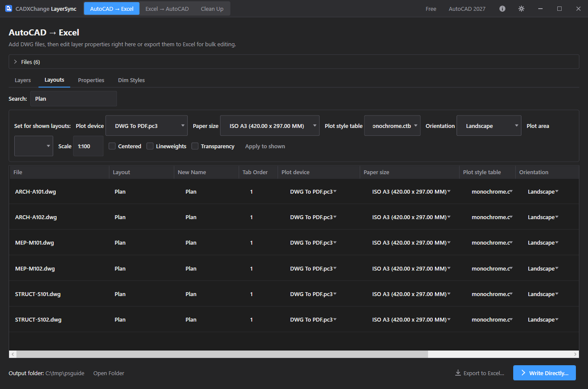Select the AutoCAD → Excel mode tab

click(112, 9)
